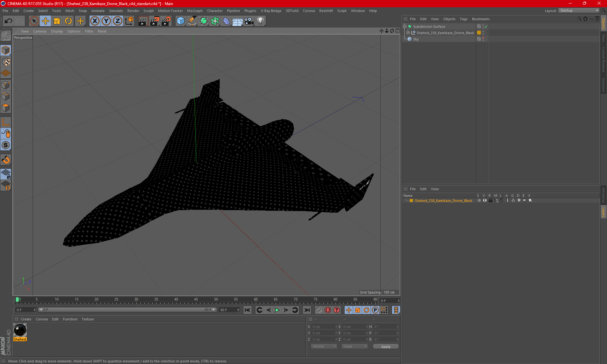
Task: Activate the Move tool in toolbar
Action: pyautogui.click(x=46, y=21)
